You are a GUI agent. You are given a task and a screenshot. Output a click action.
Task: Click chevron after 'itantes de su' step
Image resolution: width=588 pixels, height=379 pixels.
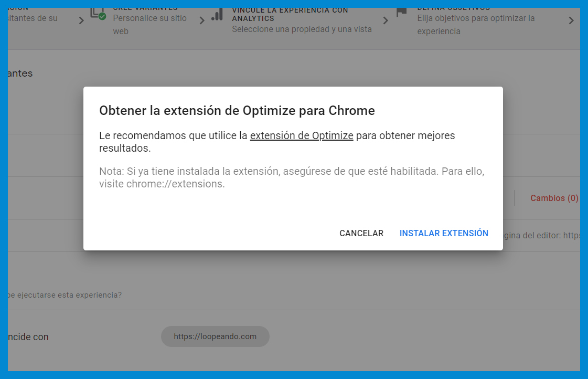pos(81,20)
